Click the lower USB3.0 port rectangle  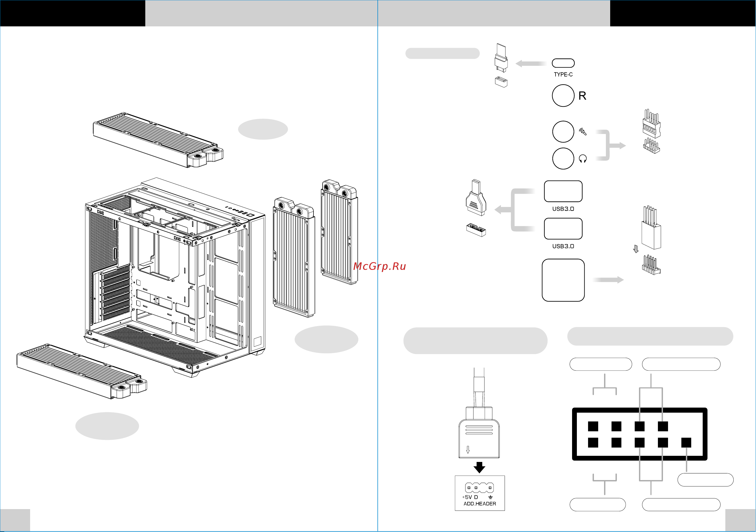point(563,229)
